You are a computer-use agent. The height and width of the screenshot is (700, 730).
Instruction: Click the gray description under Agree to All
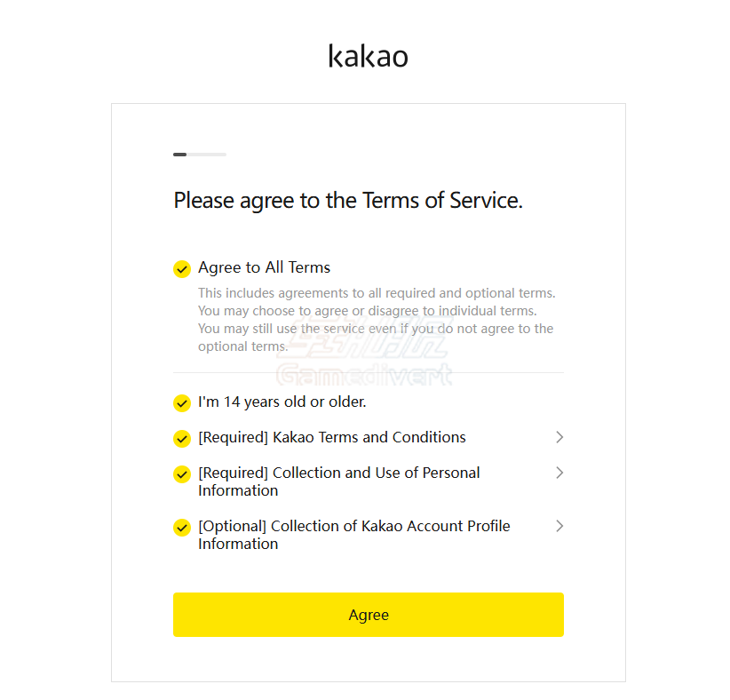tap(376, 319)
